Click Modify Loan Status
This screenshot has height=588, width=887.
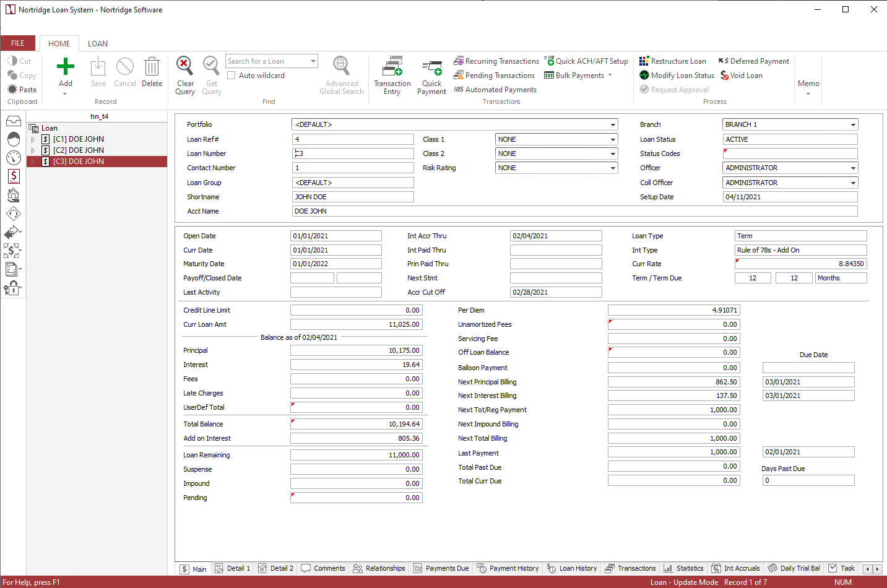click(x=677, y=76)
